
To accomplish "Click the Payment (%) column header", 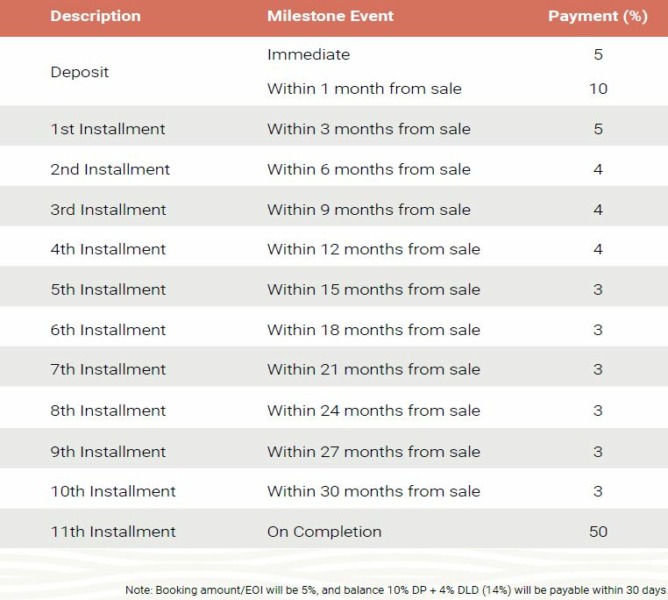I will pos(598,16).
